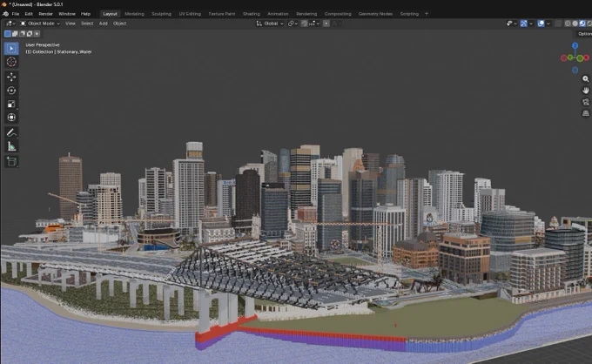Toggle camera view icon
The image size is (592, 364).
pos(586,102)
